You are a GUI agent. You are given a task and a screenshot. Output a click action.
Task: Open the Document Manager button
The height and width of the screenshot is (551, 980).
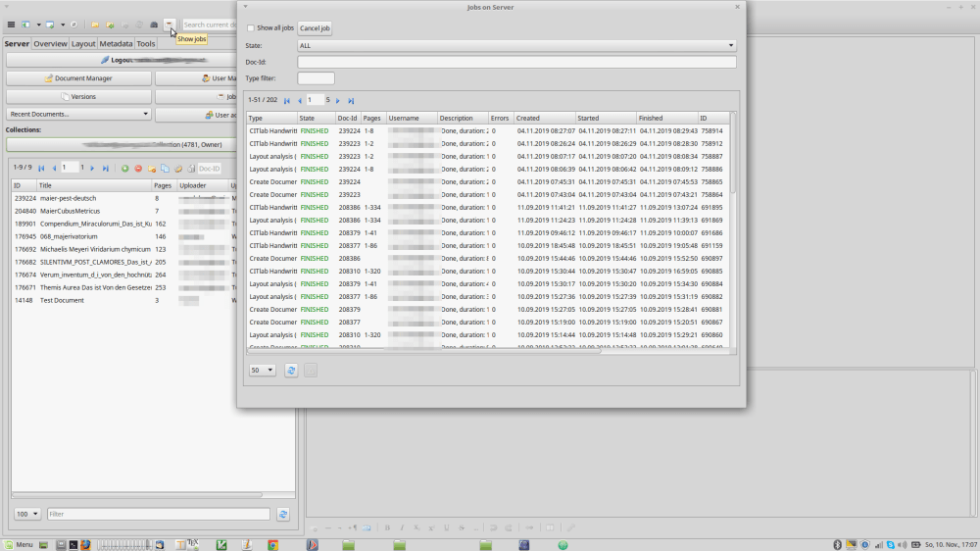78,78
